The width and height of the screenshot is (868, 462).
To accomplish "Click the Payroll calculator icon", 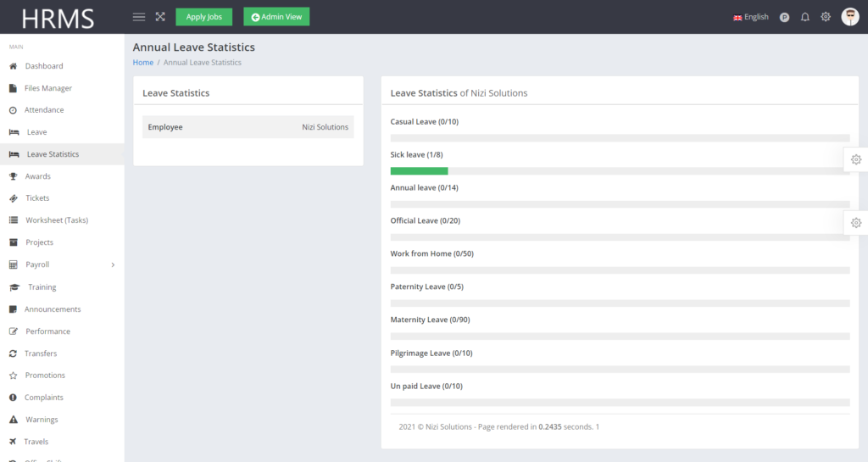I will 14,264.
